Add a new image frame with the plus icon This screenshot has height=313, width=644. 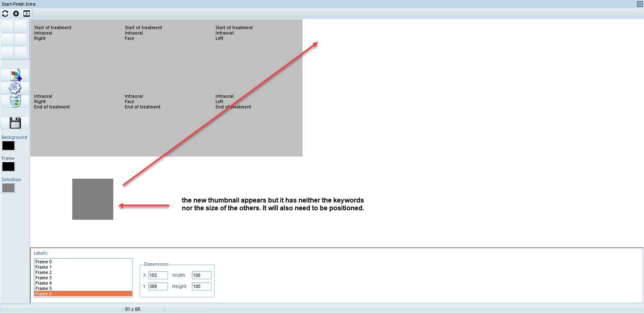click(15, 75)
